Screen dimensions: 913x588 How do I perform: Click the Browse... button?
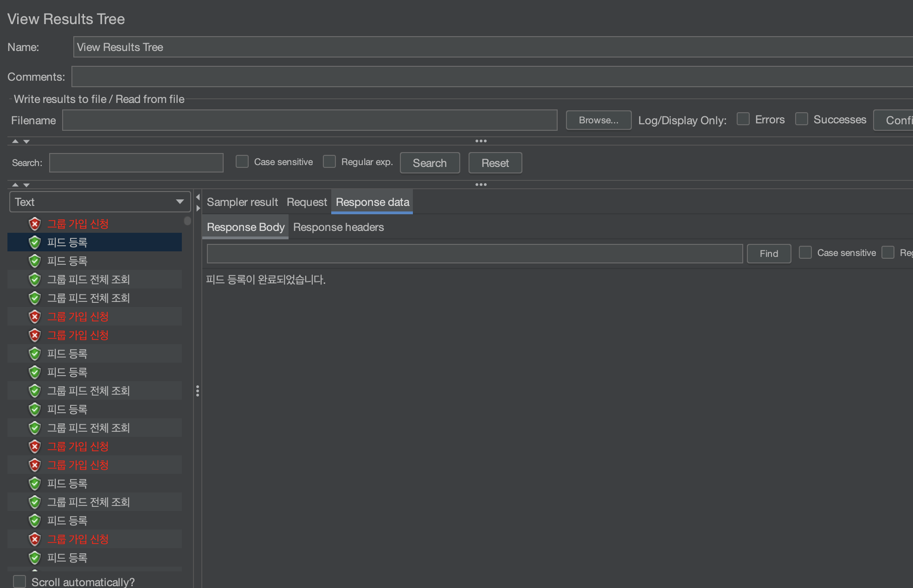(x=598, y=120)
